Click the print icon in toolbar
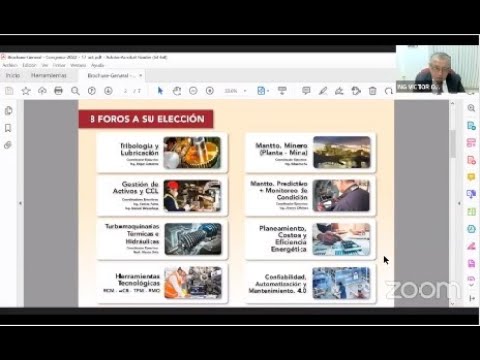The height and width of the screenshot is (360, 480). [x=58, y=91]
